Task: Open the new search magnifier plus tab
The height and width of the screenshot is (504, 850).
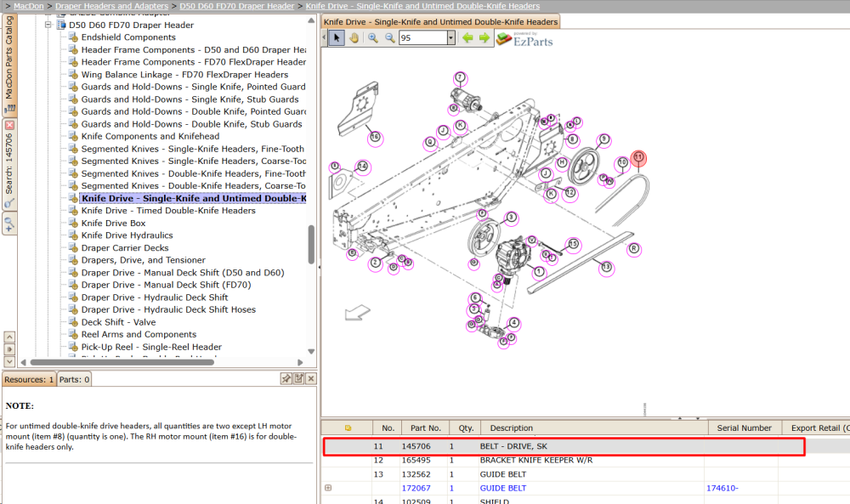Action: coord(9,224)
